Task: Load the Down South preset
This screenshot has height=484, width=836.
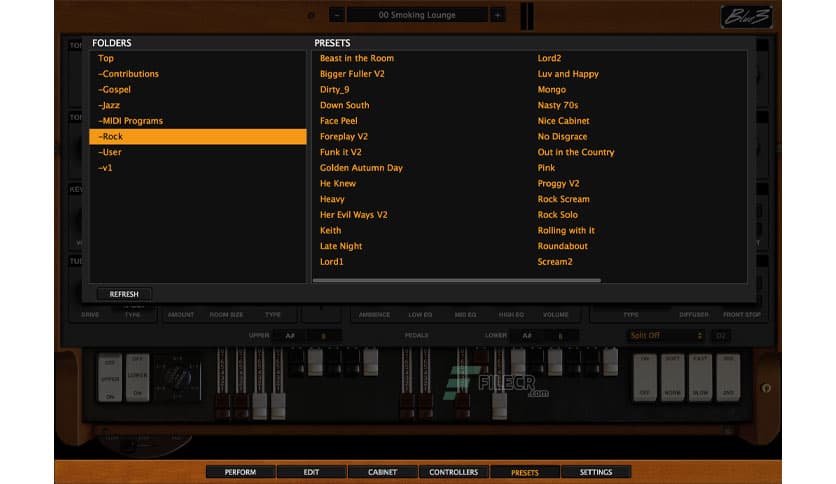Action: [344, 105]
